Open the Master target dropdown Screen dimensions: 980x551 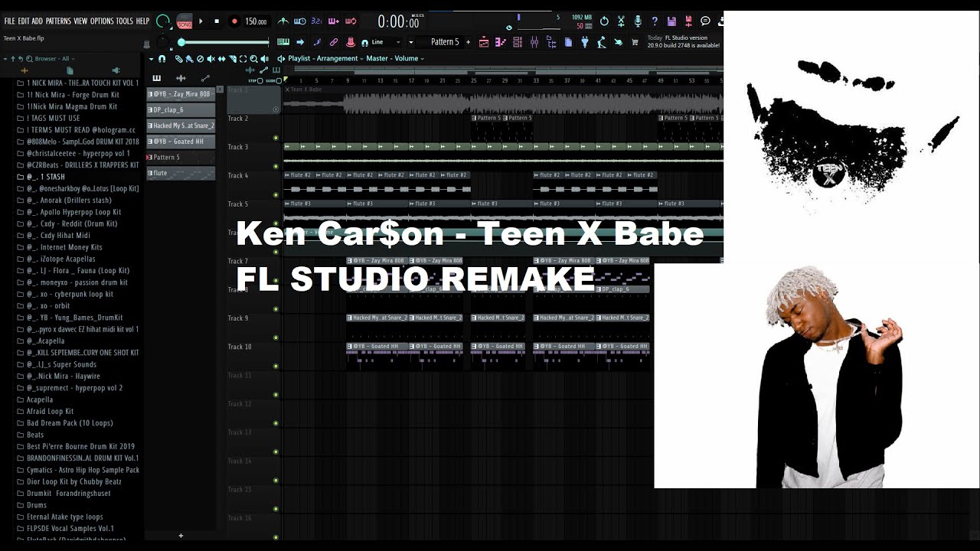click(377, 58)
